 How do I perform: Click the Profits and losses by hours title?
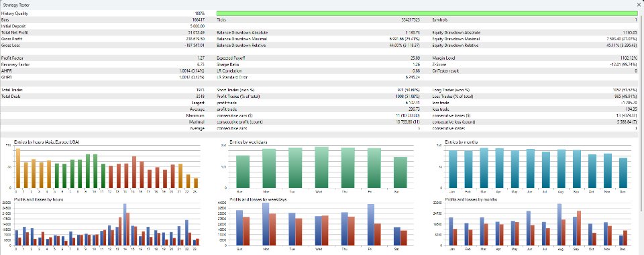[38, 199]
